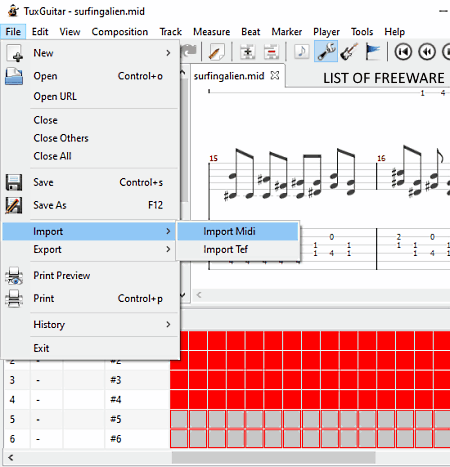Select track row #6

(87, 439)
